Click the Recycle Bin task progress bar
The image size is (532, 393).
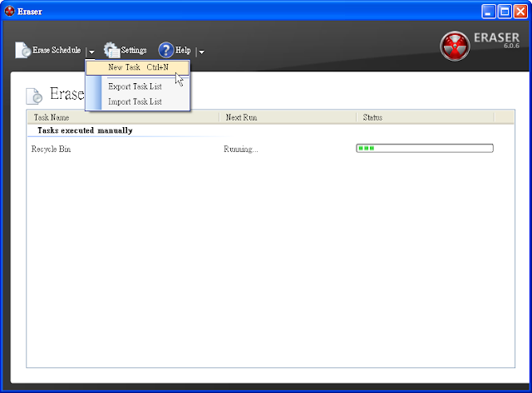(x=425, y=148)
